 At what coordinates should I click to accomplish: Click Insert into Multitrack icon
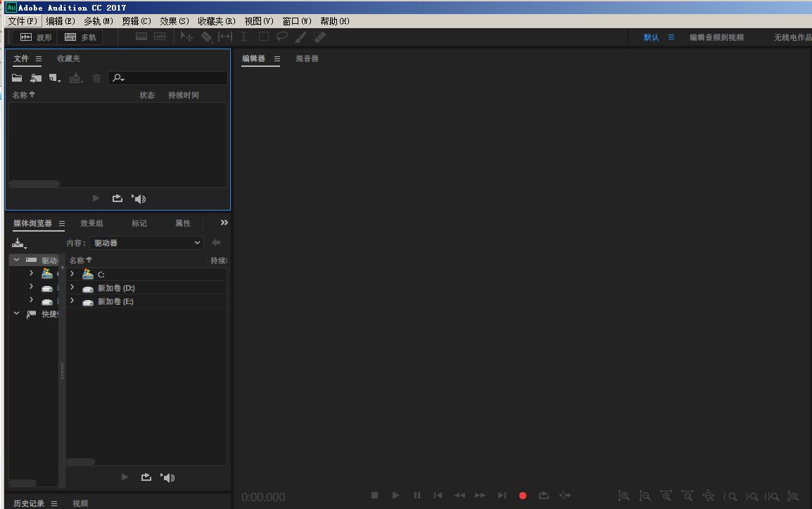(x=75, y=78)
